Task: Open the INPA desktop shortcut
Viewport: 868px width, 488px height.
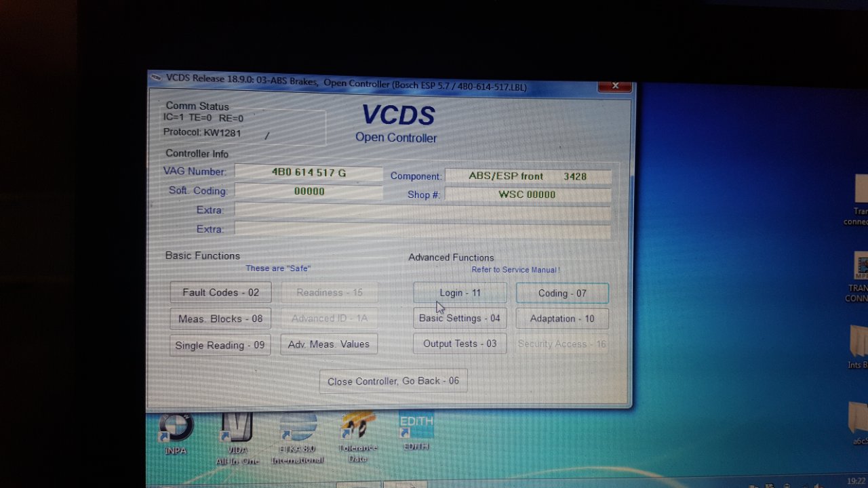Action: click(x=176, y=431)
